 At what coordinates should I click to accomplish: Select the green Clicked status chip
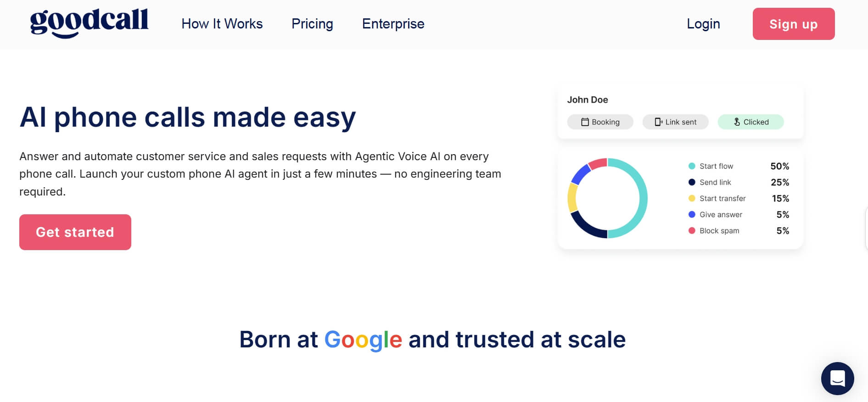[750, 122]
